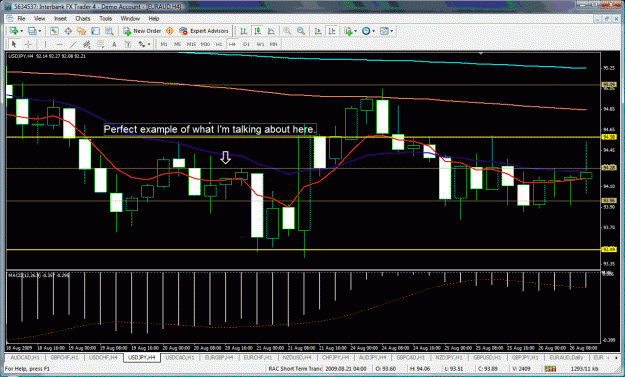The height and width of the screenshot is (377, 625).
Task: Open the Insert menu
Action: (x=61, y=18)
